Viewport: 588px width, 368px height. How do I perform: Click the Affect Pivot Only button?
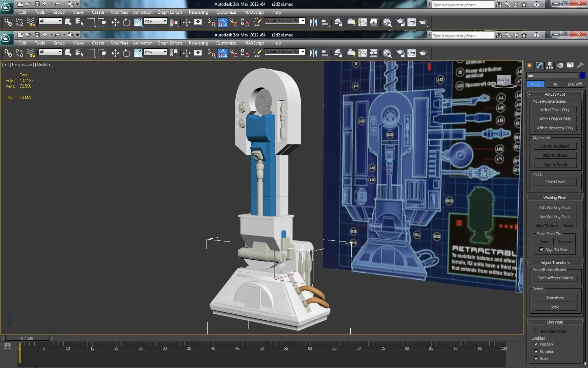coord(555,110)
